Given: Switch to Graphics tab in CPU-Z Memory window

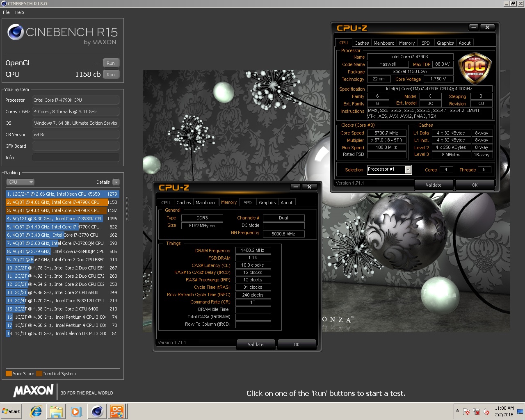Looking at the screenshot, I should coord(267,203).
